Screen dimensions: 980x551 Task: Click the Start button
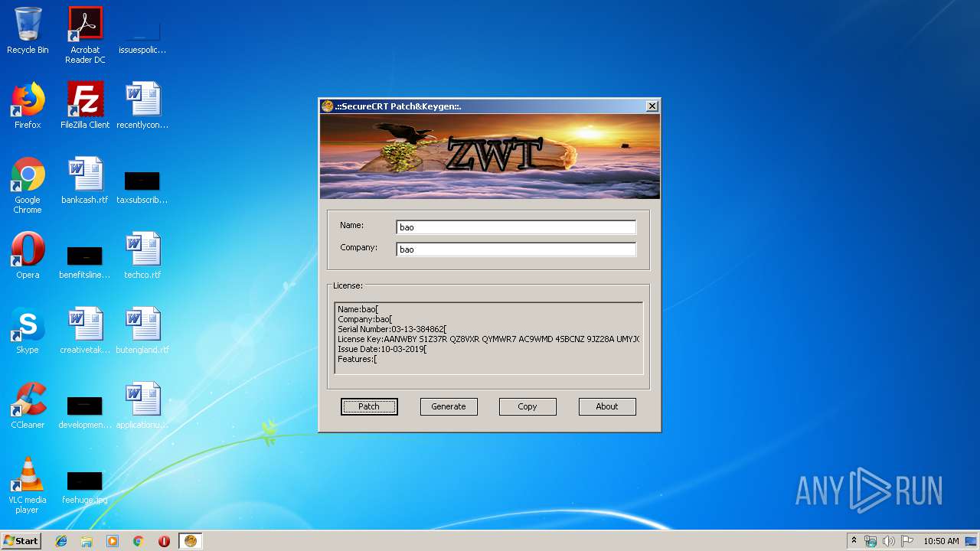click(x=21, y=541)
